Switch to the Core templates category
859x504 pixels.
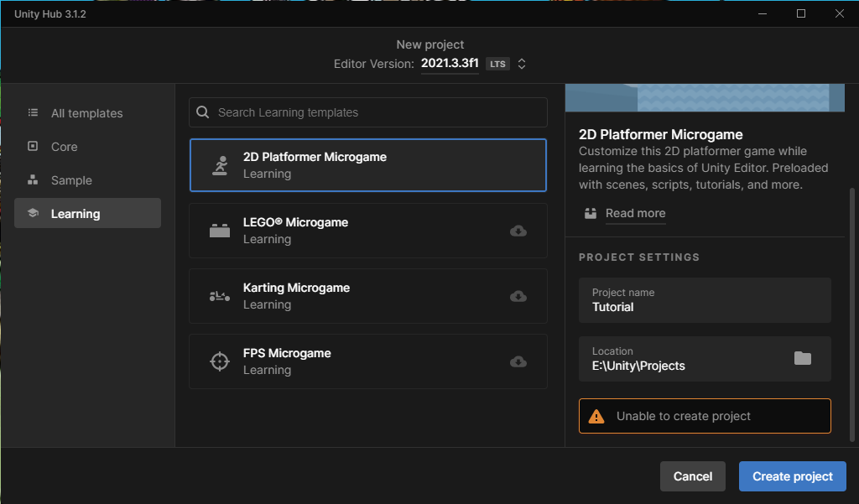[64, 147]
